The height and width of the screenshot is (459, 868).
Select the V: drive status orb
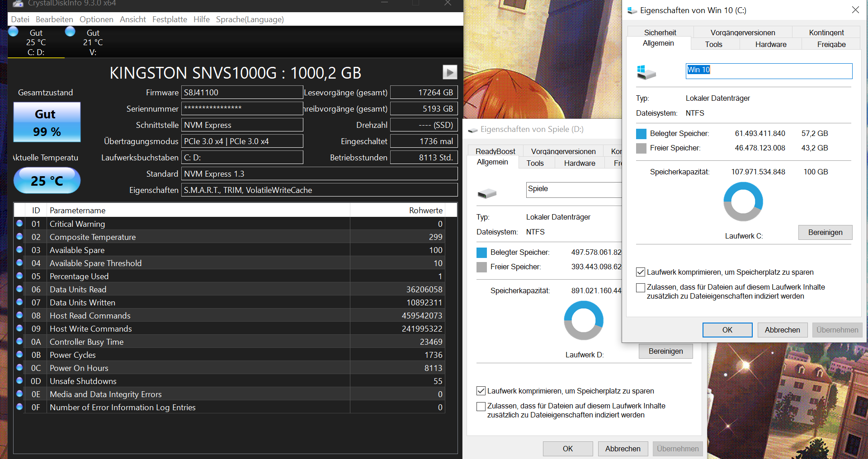pyautogui.click(x=70, y=32)
